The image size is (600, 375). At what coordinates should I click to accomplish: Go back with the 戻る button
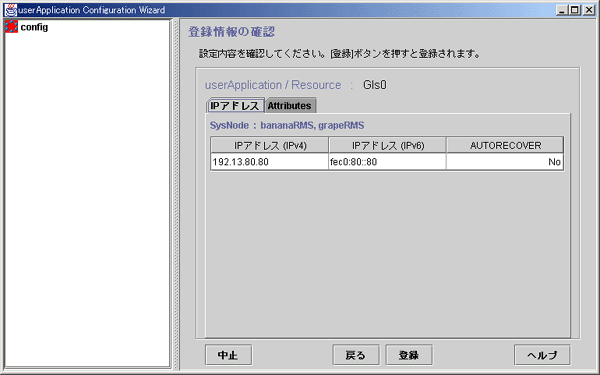(x=356, y=355)
